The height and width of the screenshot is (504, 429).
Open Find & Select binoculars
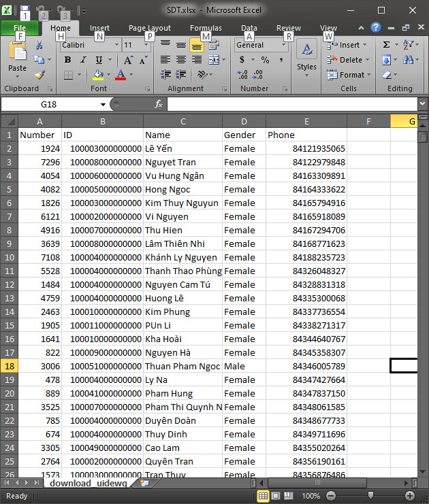coord(408,60)
